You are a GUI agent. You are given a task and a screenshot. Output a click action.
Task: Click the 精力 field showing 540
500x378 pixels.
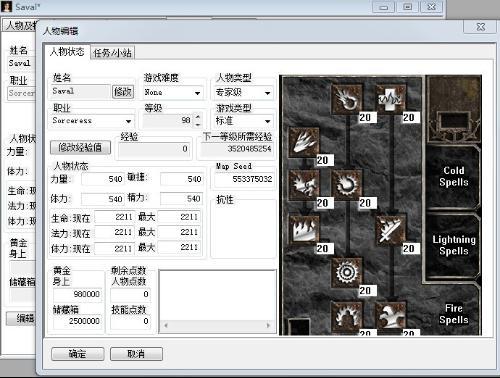[182, 199]
